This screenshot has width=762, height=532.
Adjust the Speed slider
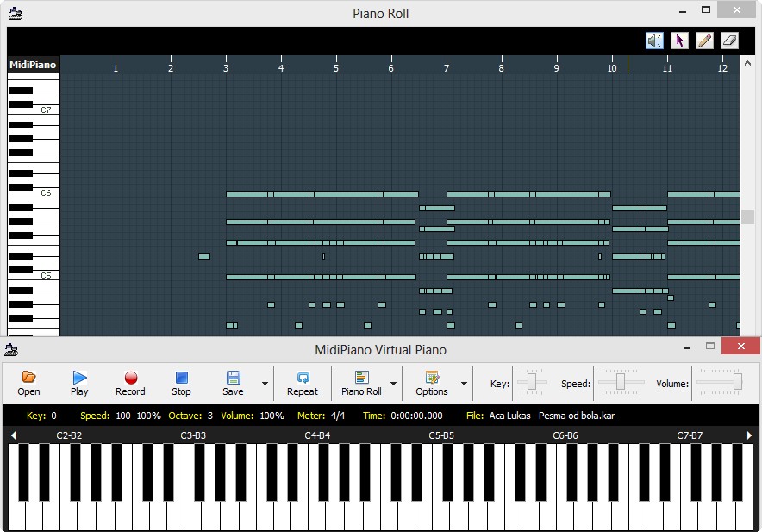(621, 382)
